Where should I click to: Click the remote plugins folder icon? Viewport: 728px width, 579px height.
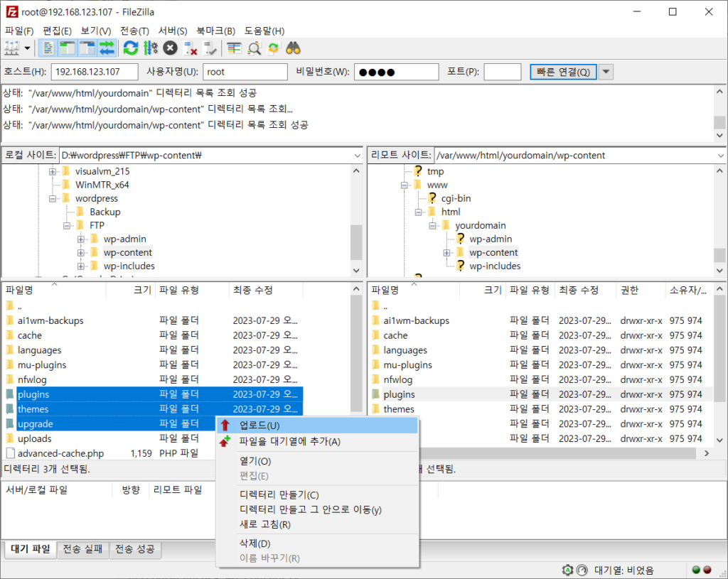coord(376,394)
